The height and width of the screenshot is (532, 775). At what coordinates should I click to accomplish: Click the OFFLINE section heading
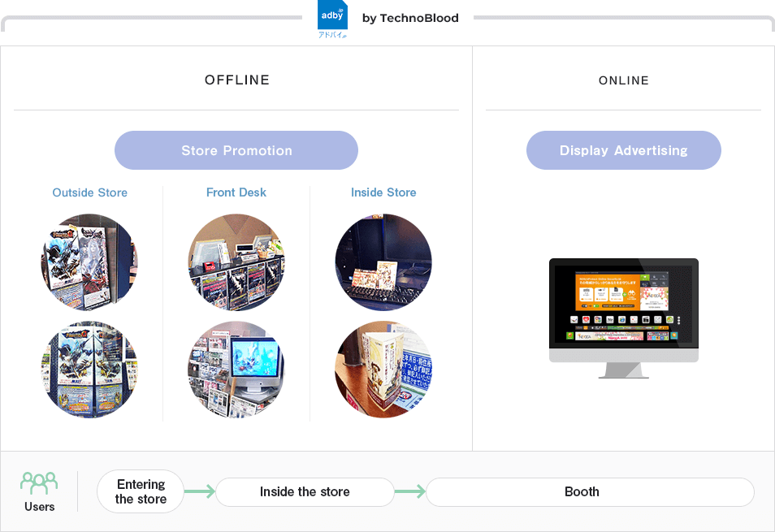236,80
